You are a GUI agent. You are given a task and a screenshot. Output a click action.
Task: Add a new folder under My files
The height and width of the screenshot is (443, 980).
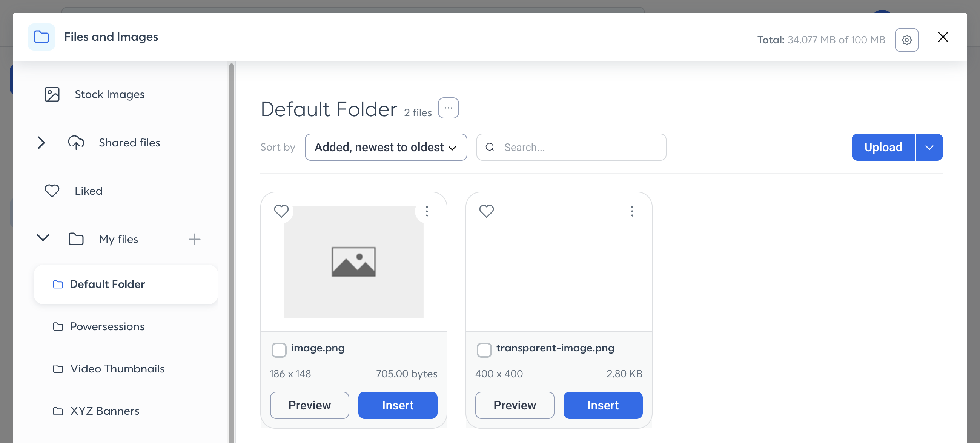coord(194,239)
